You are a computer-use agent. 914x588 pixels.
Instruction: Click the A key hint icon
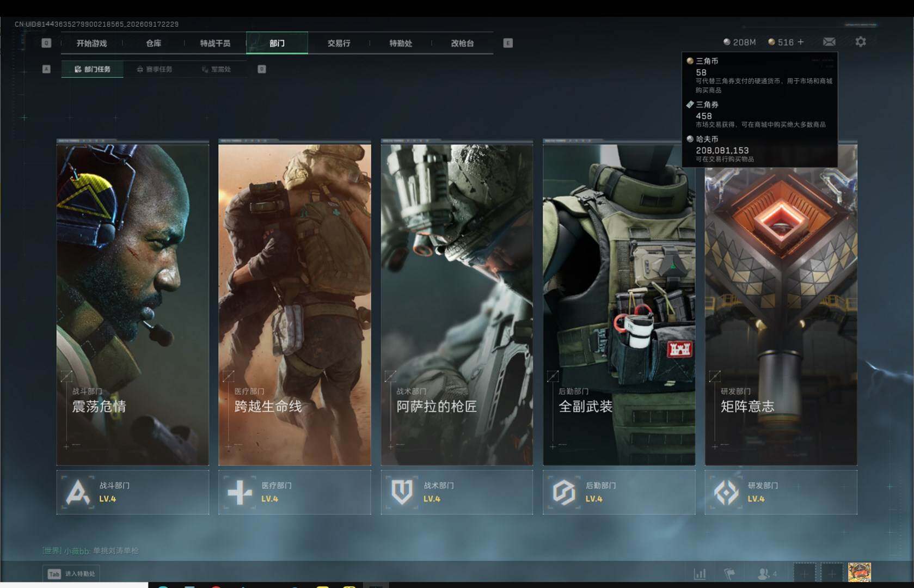(46, 69)
